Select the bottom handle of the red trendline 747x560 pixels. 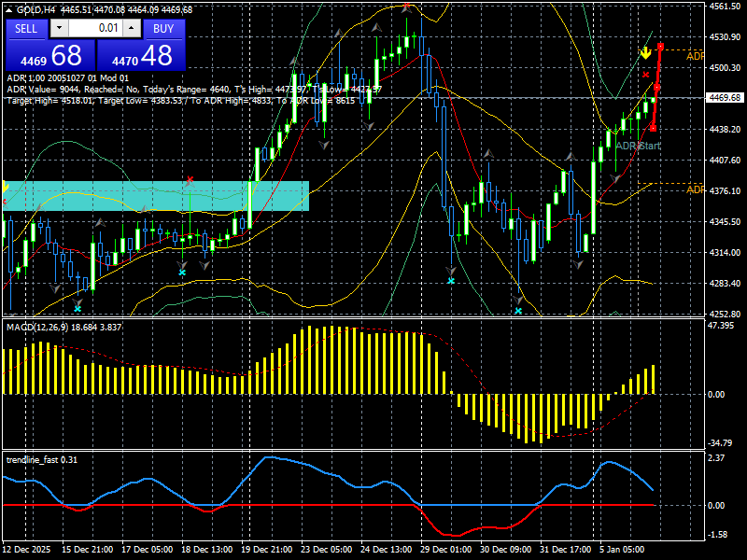pyautogui.click(x=653, y=129)
